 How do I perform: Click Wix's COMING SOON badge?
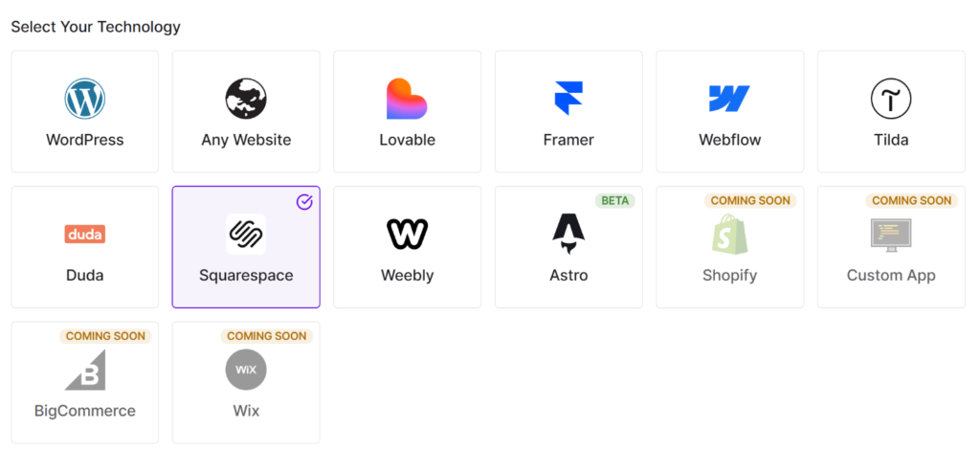(267, 336)
